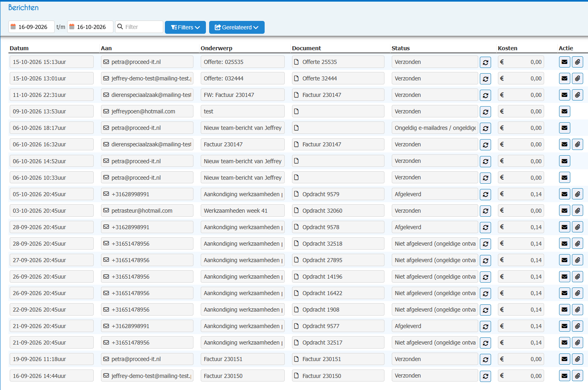Image resolution: width=588 pixels, height=390 pixels.
Task: Refresh status of FW: Factuur 230147 row
Action: pyautogui.click(x=485, y=95)
